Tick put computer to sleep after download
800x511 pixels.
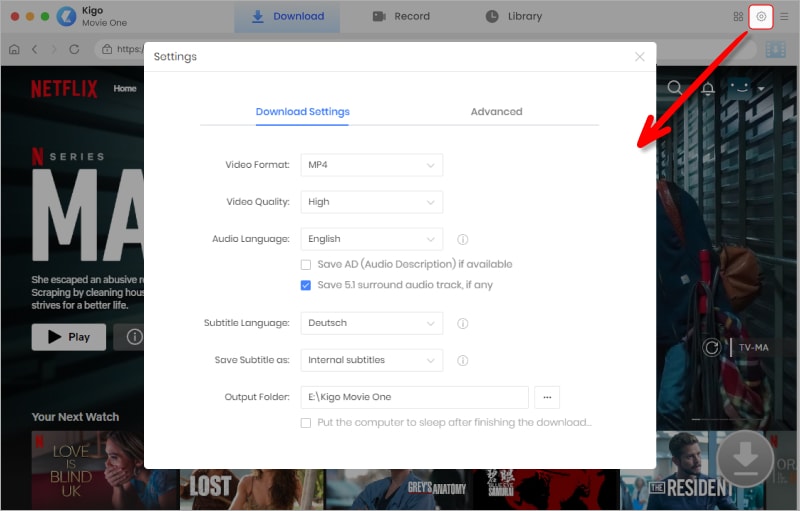pos(306,423)
